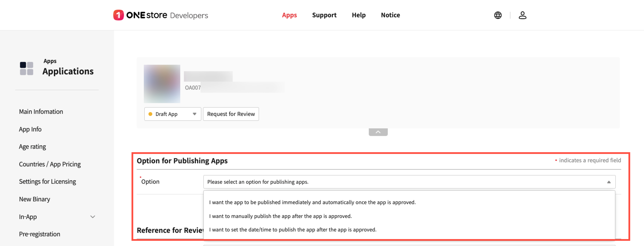Click the Applications grid icon in sidebar
This screenshot has height=246, width=644.
point(26,68)
